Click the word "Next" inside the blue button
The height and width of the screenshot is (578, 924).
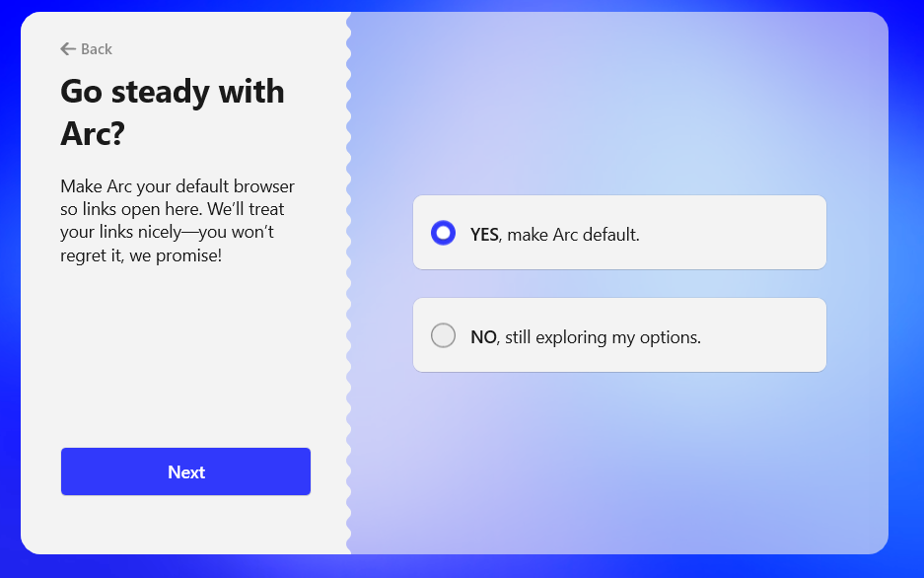point(186,472)
